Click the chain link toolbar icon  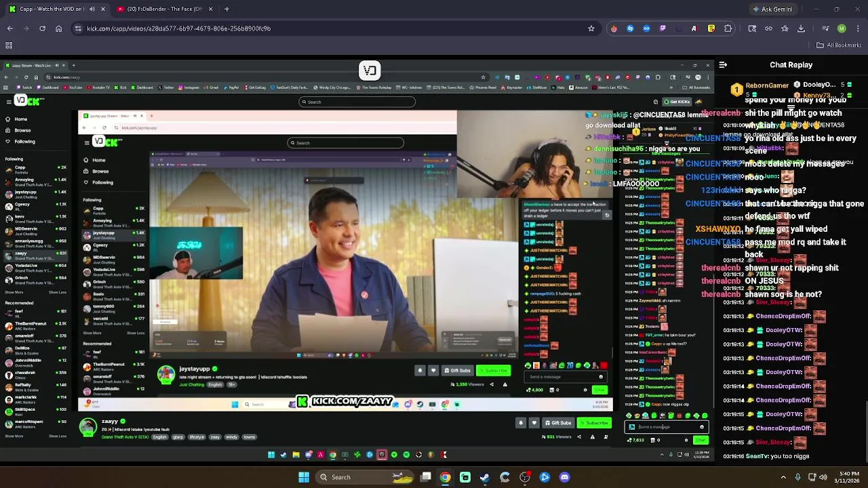pyautogui.click(x=768, y=28)
